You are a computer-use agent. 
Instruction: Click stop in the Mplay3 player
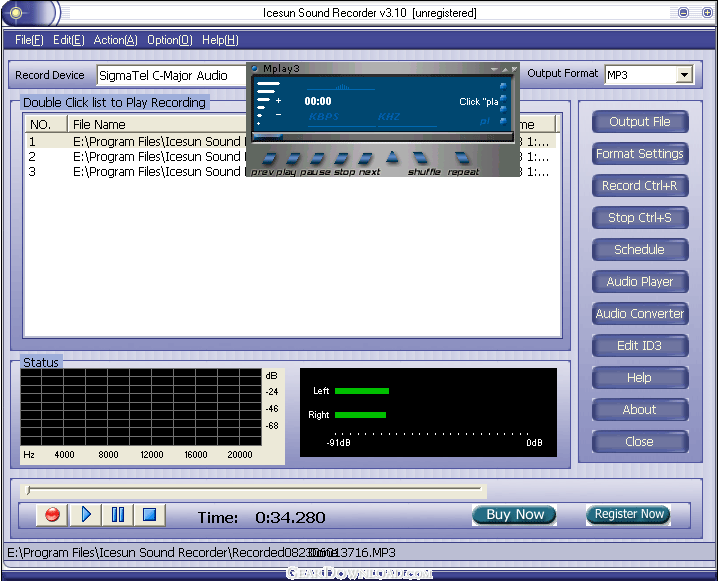341,159
